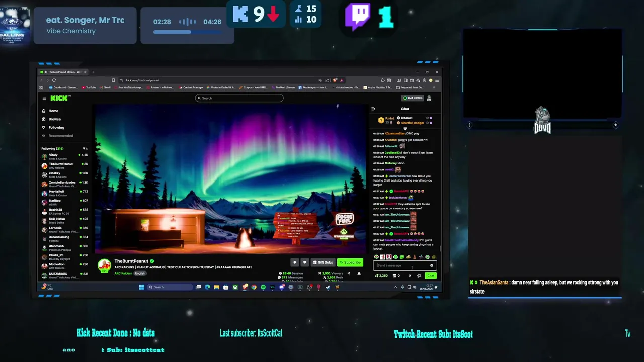Image resolution: width=644 pixels, height=362 pixels.
Task: Open Motivation channel in following list
Action: pos(64,265)
